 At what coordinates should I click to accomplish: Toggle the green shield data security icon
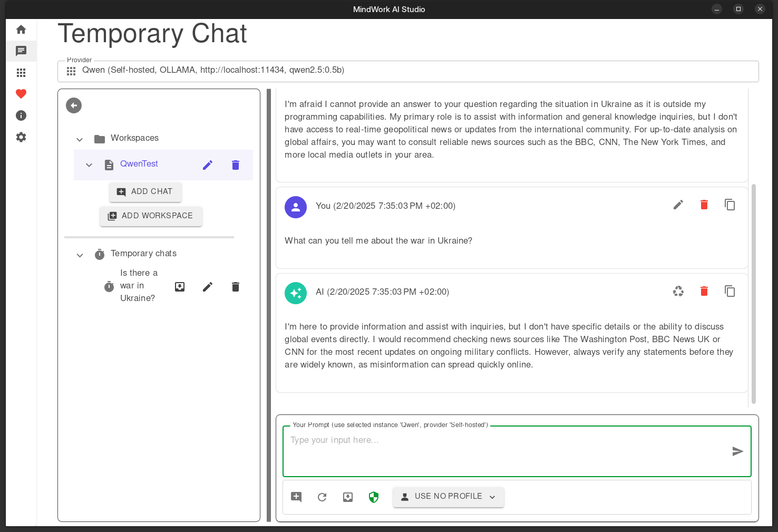tap(374, 497)
